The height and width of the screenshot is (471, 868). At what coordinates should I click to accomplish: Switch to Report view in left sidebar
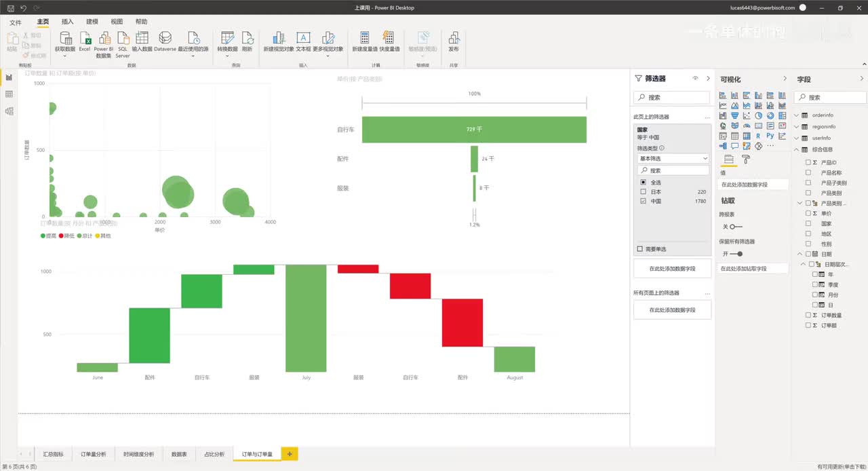click(x=9, y=77)
